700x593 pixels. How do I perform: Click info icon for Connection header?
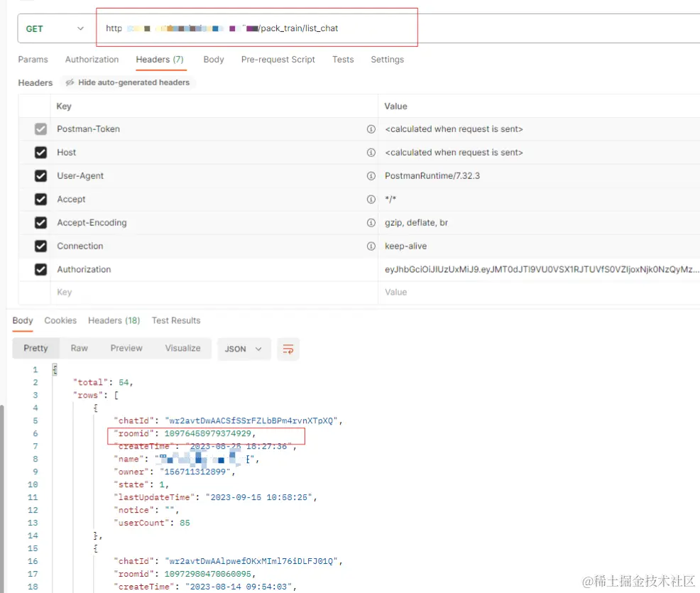371,246
